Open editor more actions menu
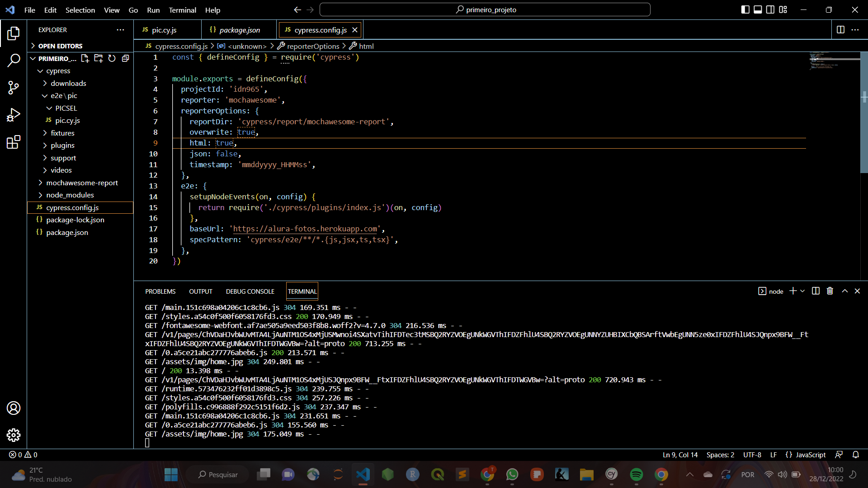Screen dimensions: 868x488 click(855, 30)
